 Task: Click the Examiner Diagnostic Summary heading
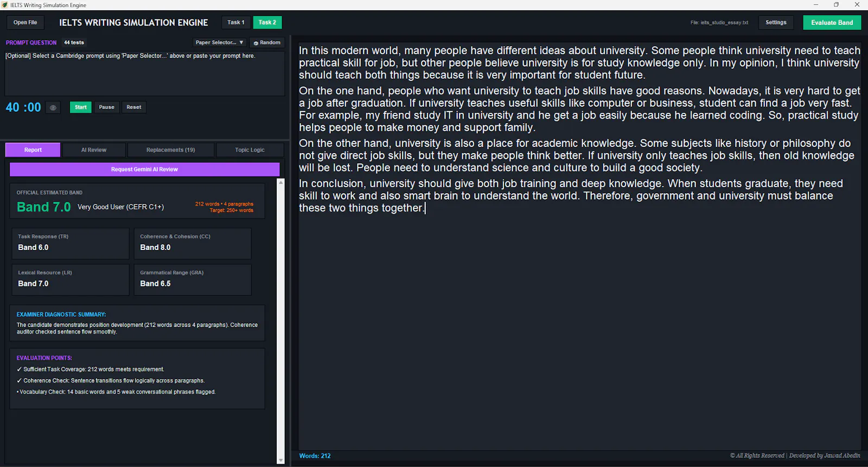(61, 315)
